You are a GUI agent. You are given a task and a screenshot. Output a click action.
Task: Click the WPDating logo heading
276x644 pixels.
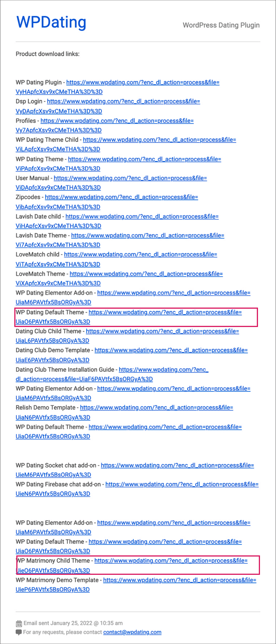tap(51, 22)
